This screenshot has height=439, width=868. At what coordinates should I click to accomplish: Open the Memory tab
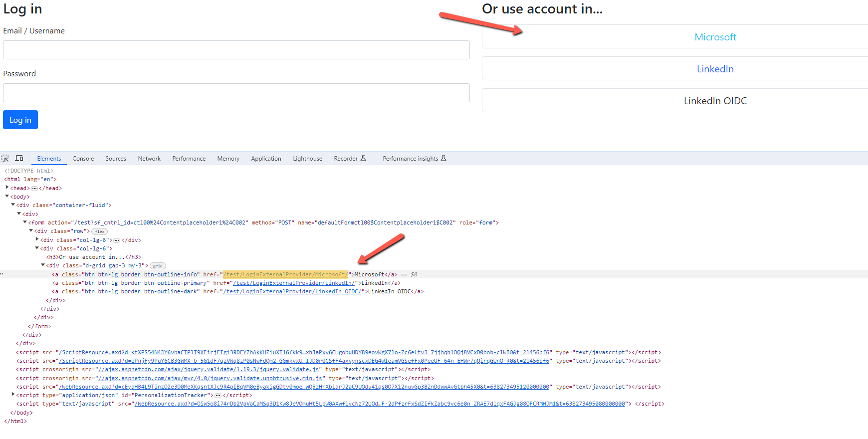pos(228,159)
